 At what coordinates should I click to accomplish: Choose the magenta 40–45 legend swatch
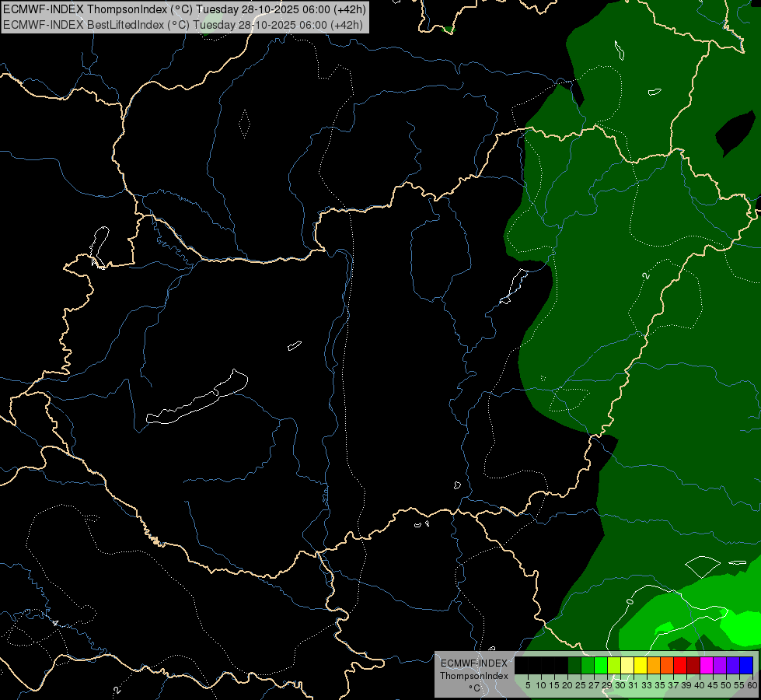click(x=707, y=665)
